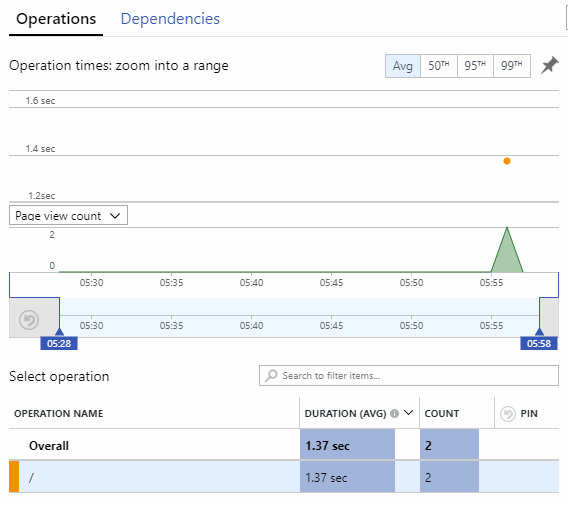
Task: Select the Avg aggregation toggle
Action: pyautogui.click(x=403, y=66)
